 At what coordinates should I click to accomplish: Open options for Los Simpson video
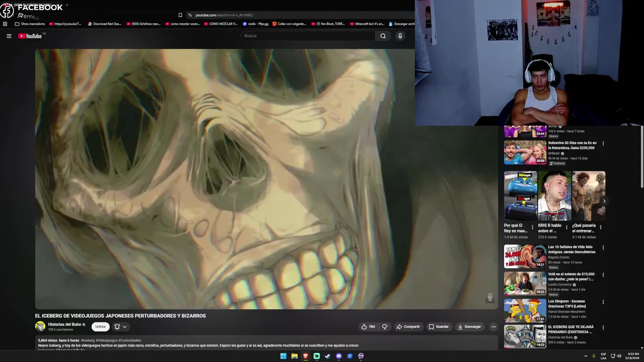pyautogui.click(x=603, y=302)
